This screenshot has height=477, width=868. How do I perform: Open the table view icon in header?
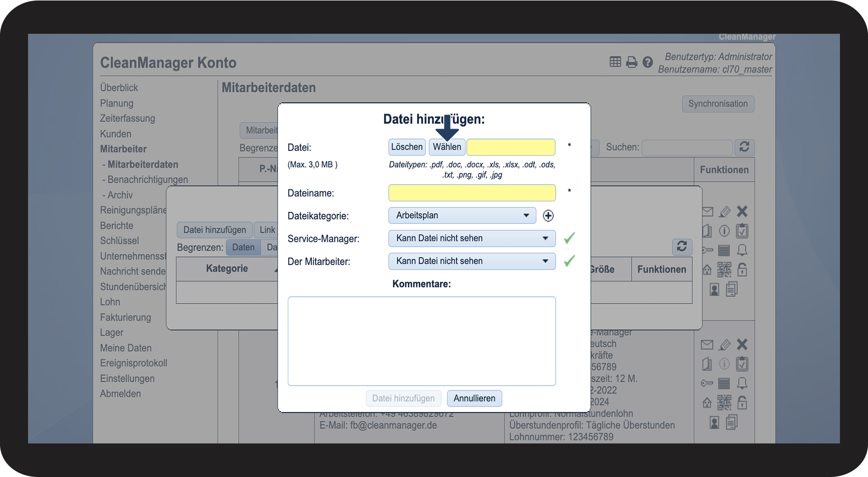tap(615, 62)
